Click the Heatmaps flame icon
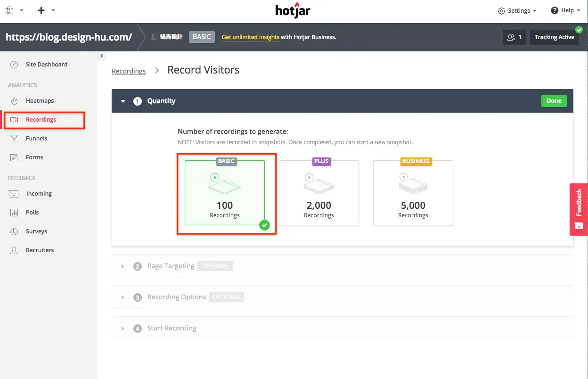 click(x=14, y=100)
